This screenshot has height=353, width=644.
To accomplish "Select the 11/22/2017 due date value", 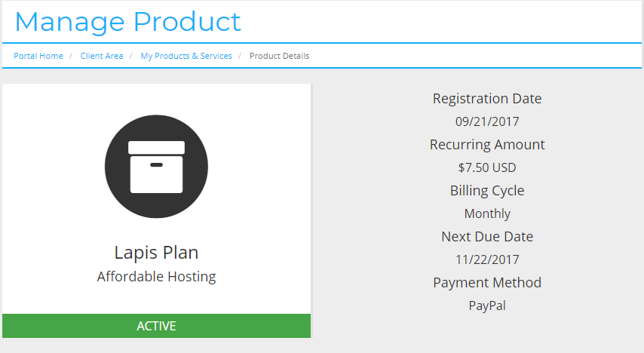I will [x=487, y=259].
